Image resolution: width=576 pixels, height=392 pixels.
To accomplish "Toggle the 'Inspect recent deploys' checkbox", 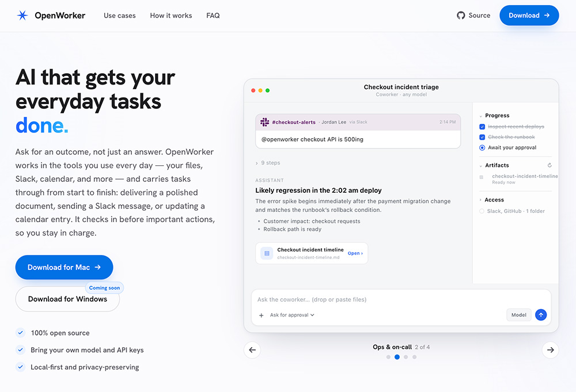I will tap(482, 127).
